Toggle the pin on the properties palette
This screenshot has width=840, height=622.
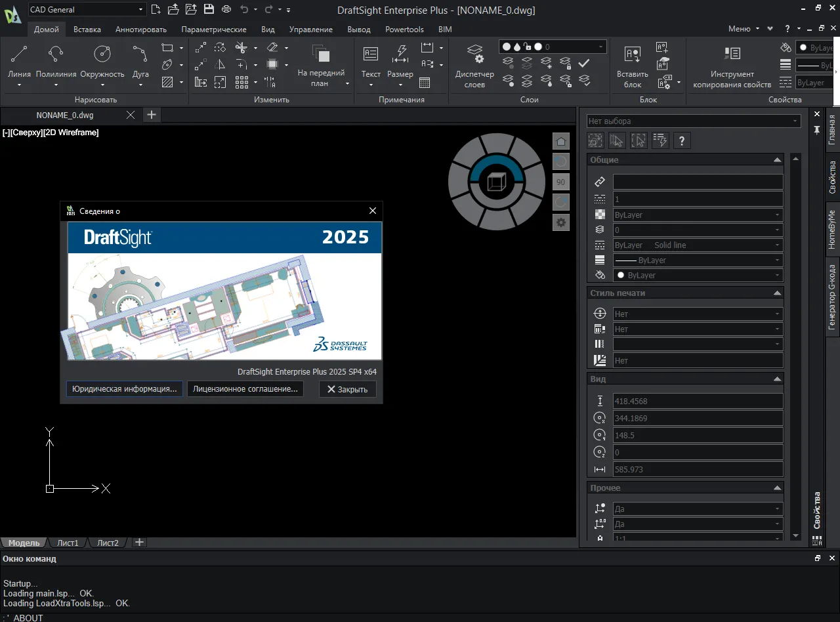point(817,131)
